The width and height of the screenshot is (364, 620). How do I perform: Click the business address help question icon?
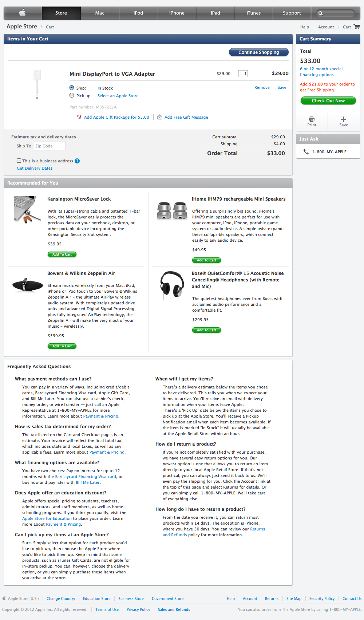(x=77, y=161)
